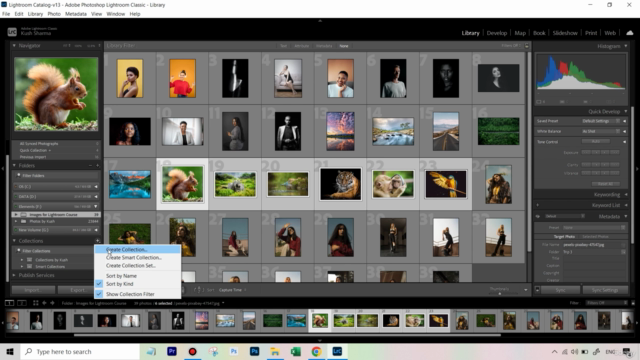The image size is (640, 360).
Task: Open the Library menu in menu bar
Action: pos(35,14)
